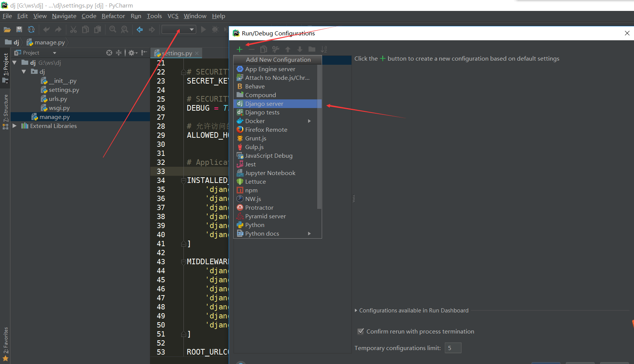Open the Project panel gear settings
Viewport: 634px width, 364px height.
(x=133, y=53)
